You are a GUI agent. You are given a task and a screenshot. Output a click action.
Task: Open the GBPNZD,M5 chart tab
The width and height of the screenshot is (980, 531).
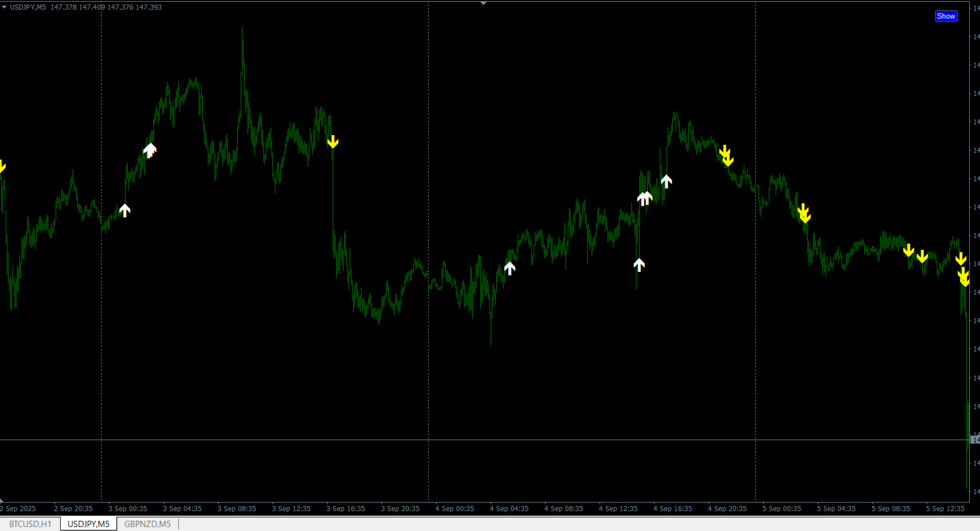point(148,524)
